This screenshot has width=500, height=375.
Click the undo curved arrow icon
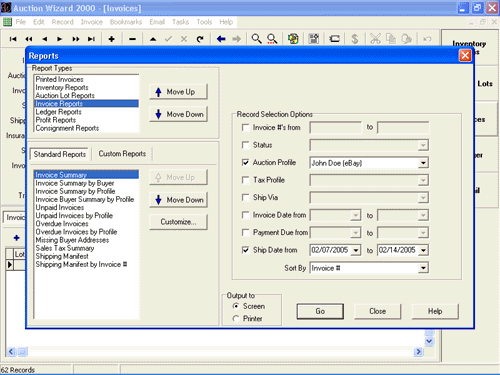427,39
